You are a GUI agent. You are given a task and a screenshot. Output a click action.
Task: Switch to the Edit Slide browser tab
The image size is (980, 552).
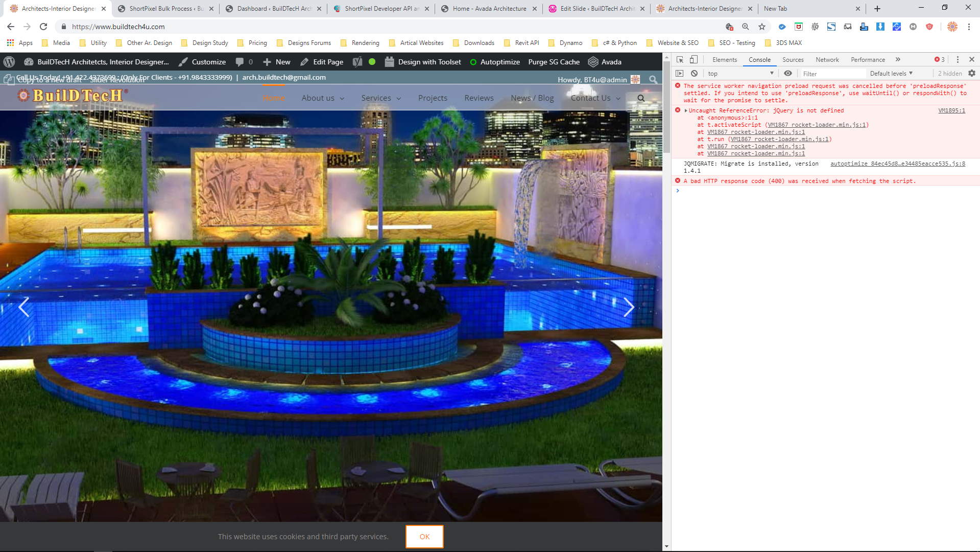(x=597, y=9)
